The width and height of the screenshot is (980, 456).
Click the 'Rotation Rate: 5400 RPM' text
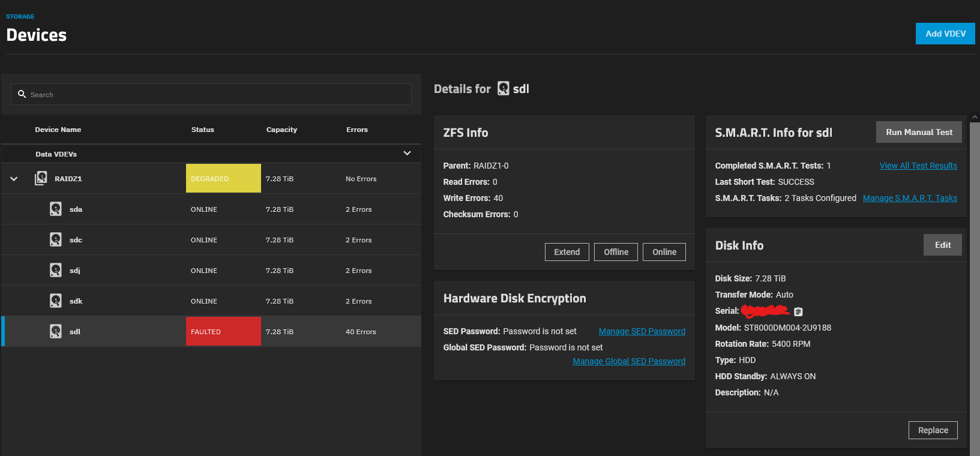point(763,344)
